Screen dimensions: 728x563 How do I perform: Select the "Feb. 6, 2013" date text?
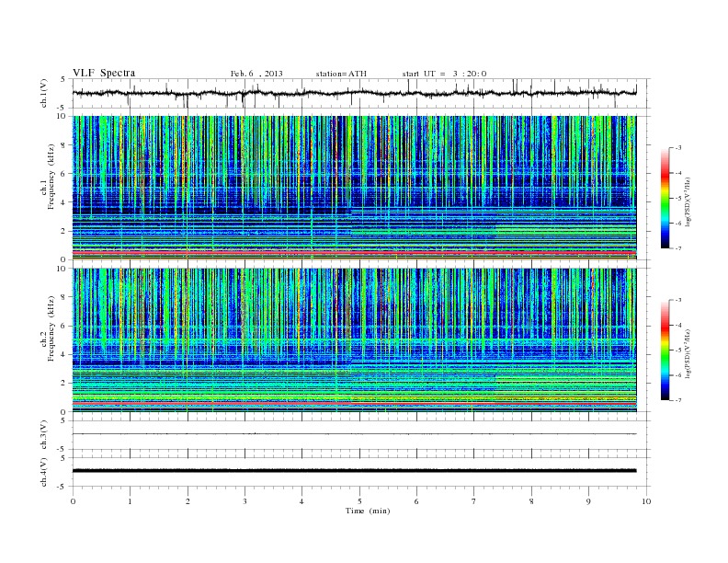pos(256,74)
